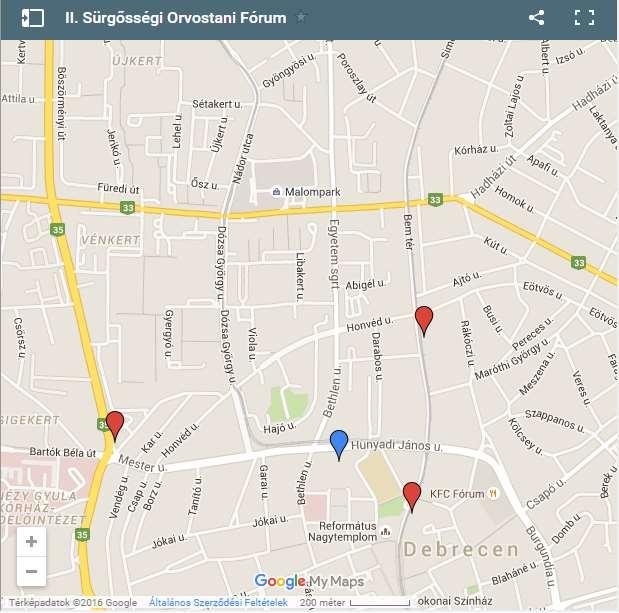
Task: Click the Abigél u. street label
Action: tap(365, 284)
